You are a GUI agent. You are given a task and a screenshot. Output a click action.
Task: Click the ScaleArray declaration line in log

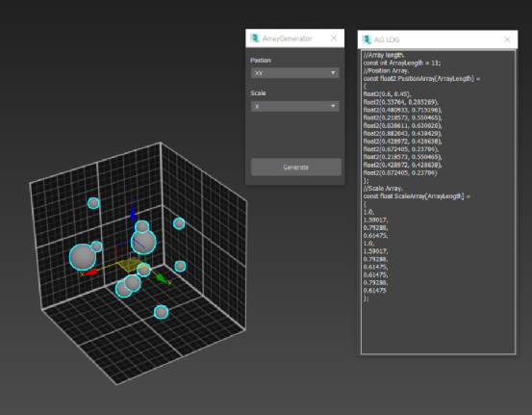(417, 196)
